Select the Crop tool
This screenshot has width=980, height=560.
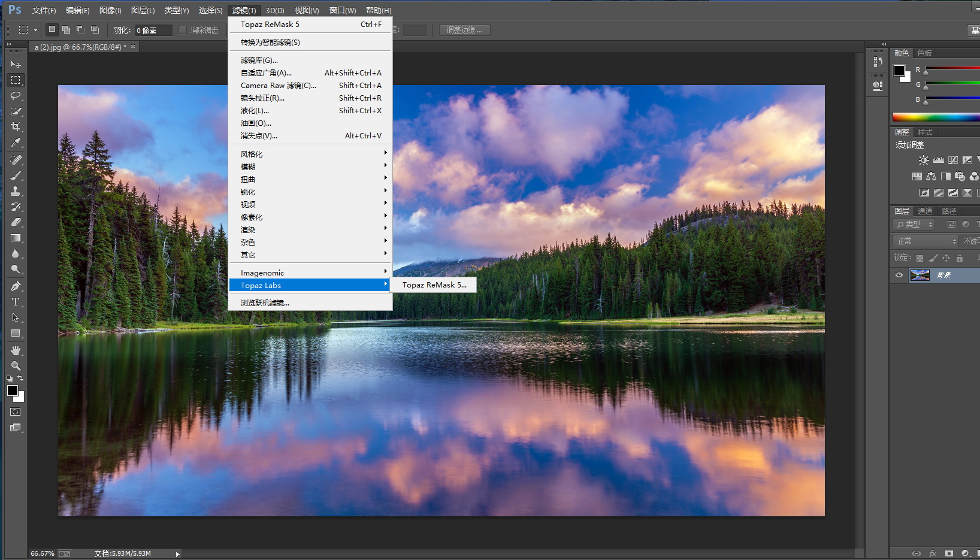click(16, 126)
